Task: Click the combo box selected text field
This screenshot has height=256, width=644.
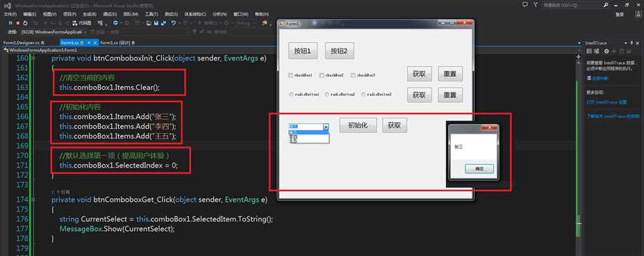Action: pos(306,127)
